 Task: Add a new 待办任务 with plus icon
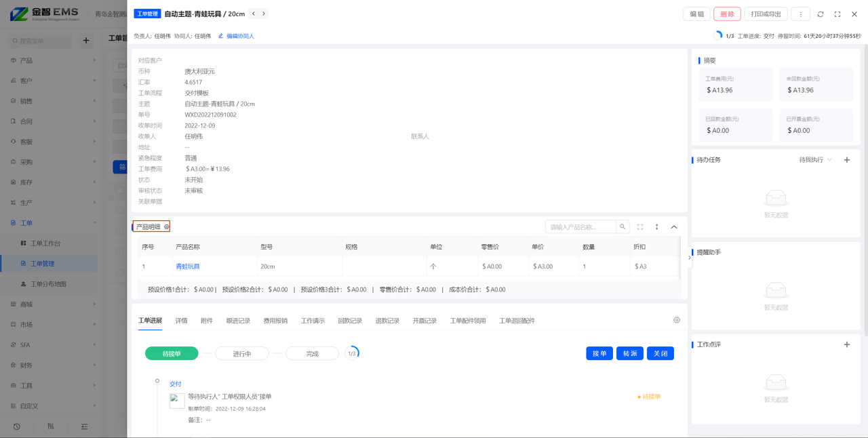pos(846,160)
